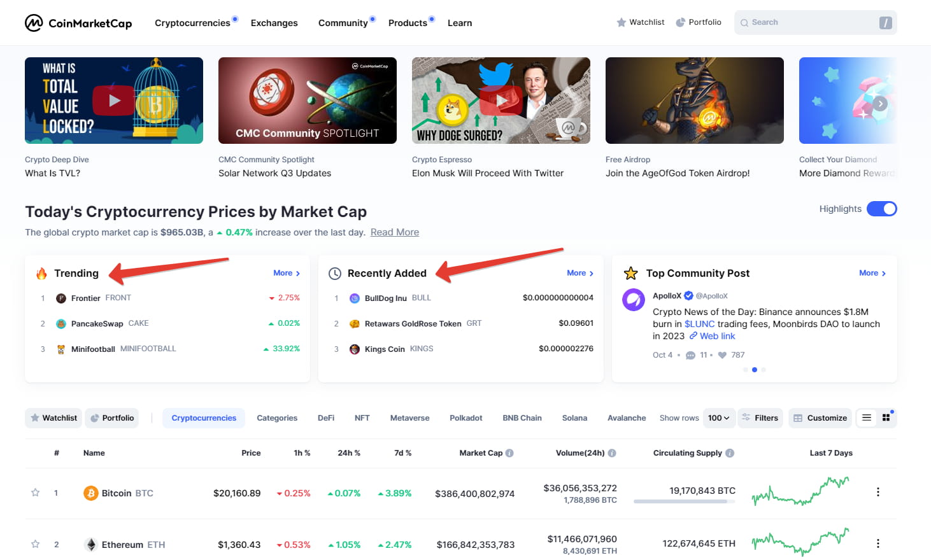Select the DeFi tab

(x=326, y=418)
